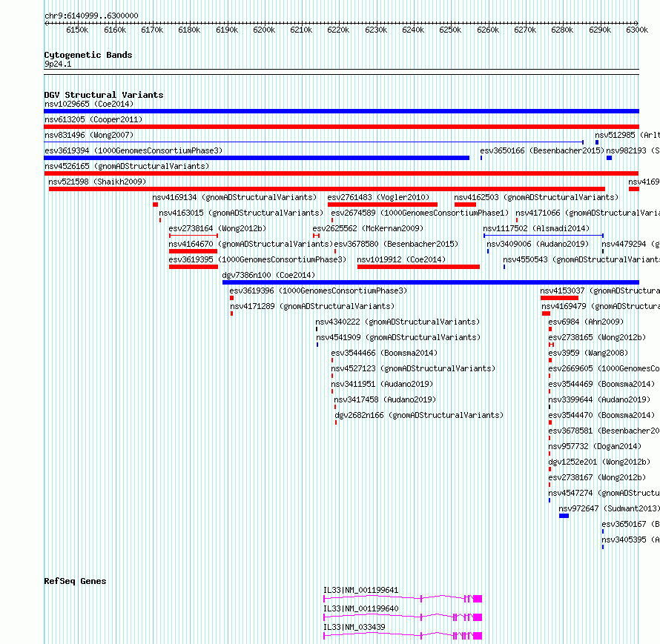660x644 pixels.
Task: Select nsv4340222 variant label
Action: pyautogui.click(x=397, y=322)
